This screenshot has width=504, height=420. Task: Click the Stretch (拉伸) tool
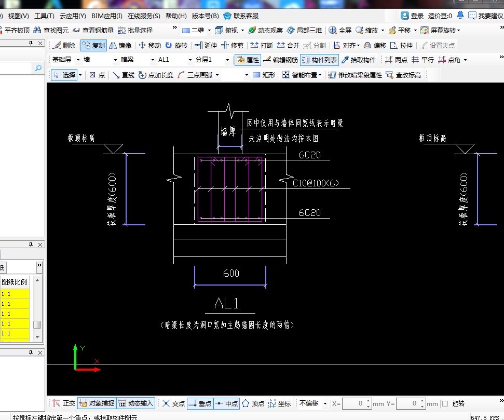401,45
